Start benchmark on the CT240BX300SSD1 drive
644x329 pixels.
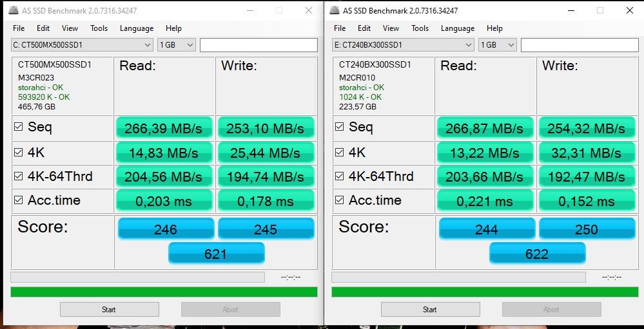(430, 310)
